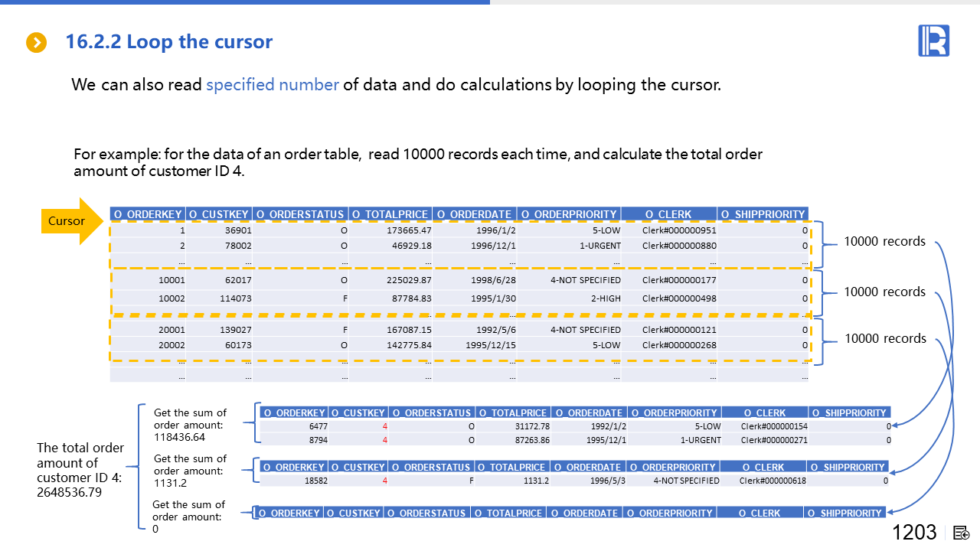Click the "specified number" blue highlighted text
Image resolution: width=980 pixels, height=551 pixels.
click(272, 84)
